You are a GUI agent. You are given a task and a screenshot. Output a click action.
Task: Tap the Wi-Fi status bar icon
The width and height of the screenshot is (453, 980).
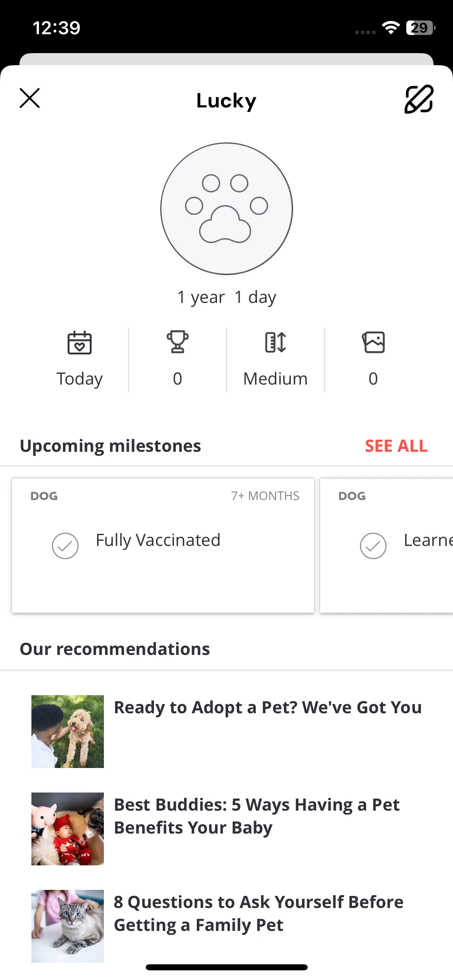391,28
